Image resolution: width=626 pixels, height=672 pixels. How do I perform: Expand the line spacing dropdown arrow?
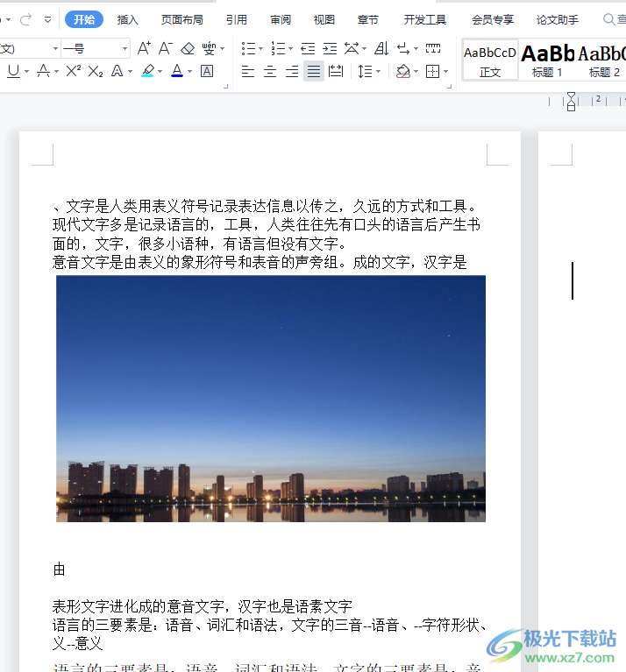click(x=378, y=72)
